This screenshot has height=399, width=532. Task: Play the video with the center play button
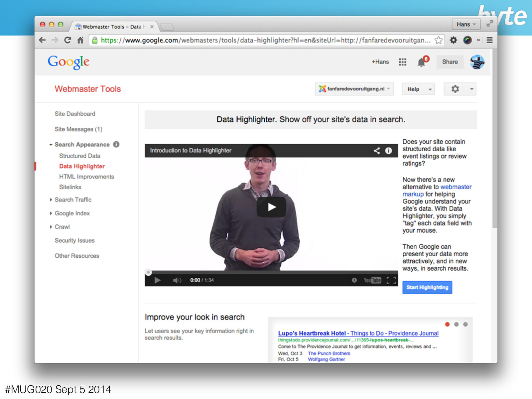tap(271, 207)
